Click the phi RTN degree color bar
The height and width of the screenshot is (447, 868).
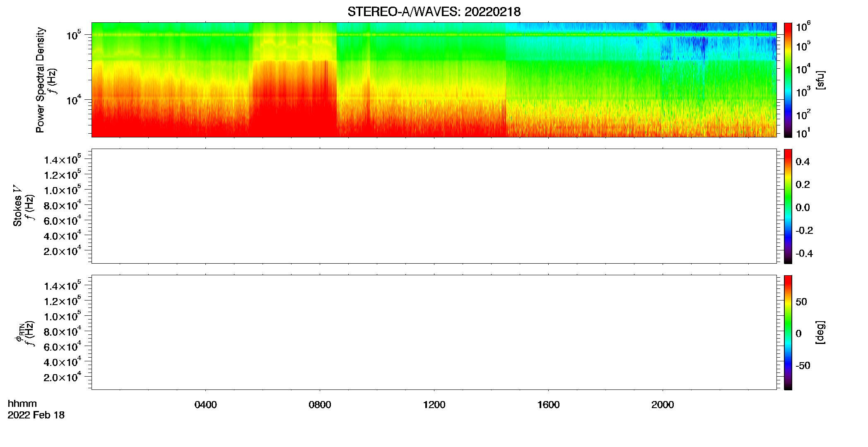[x=788, y=332]
